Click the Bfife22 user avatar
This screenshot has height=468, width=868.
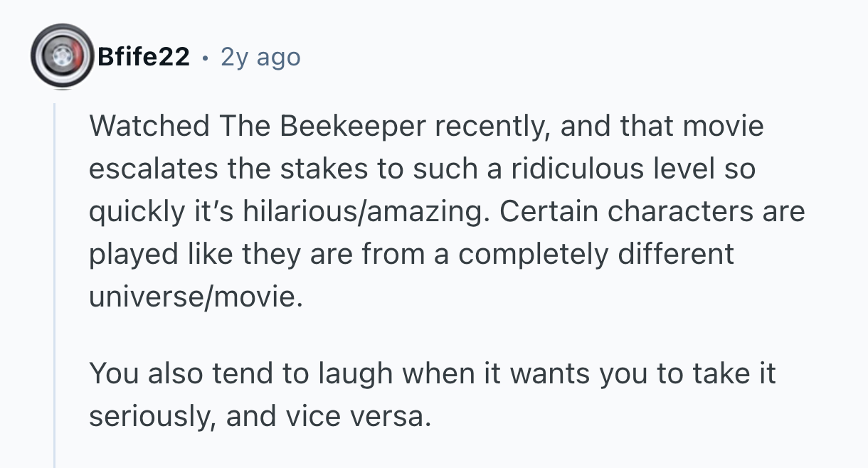pyautogui.click(x=63, y=57)
